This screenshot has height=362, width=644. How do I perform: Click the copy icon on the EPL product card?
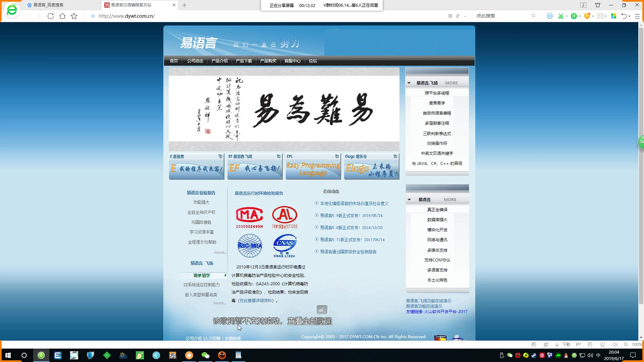(x=336, y=156)
